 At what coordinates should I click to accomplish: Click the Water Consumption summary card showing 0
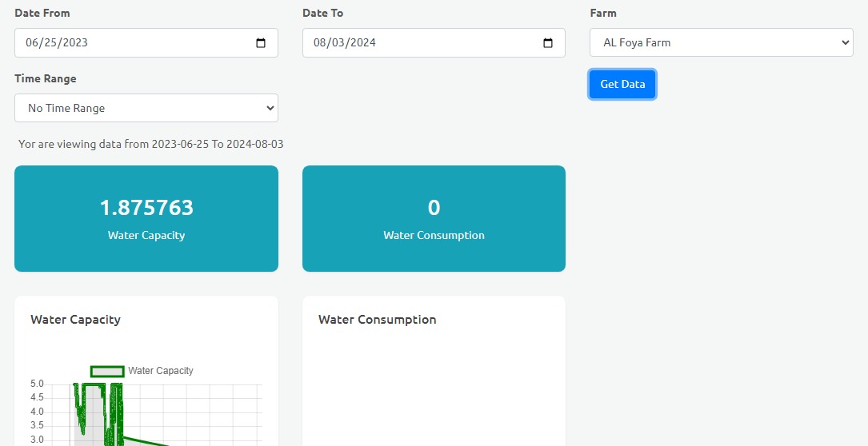tap(434, 218)
